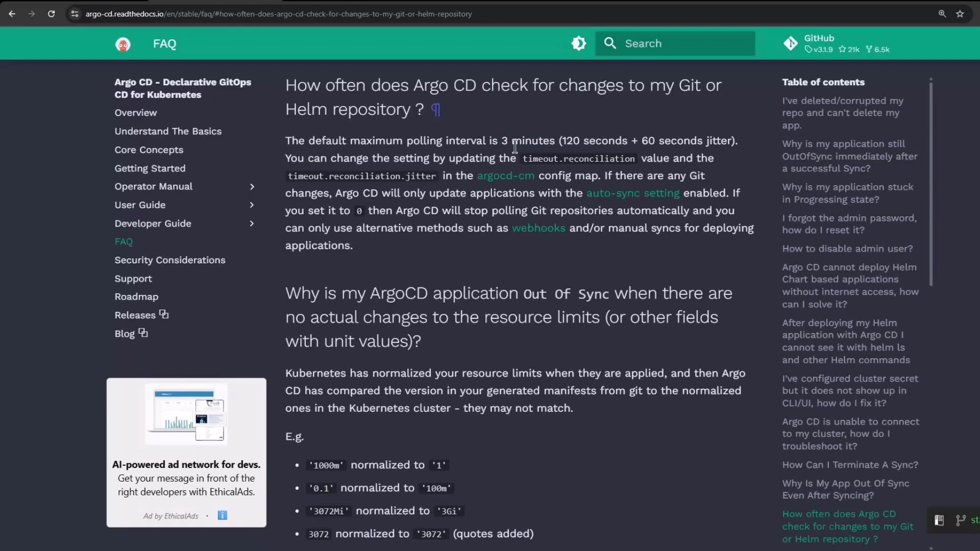Expand the Developer Guide section

(x=252, y=223)
